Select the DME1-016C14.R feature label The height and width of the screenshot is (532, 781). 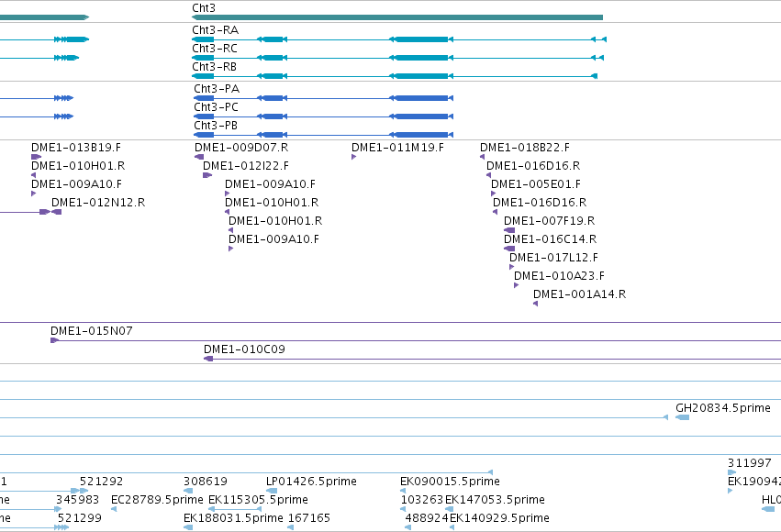tap(551, 240)
